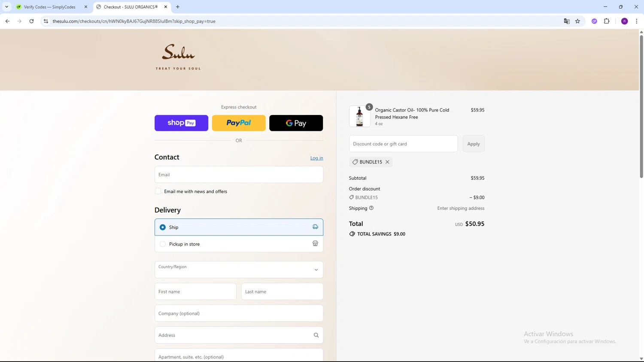Click the address search magnifier icon
This screenshot has height=362, width=644.
coord(316,335)
